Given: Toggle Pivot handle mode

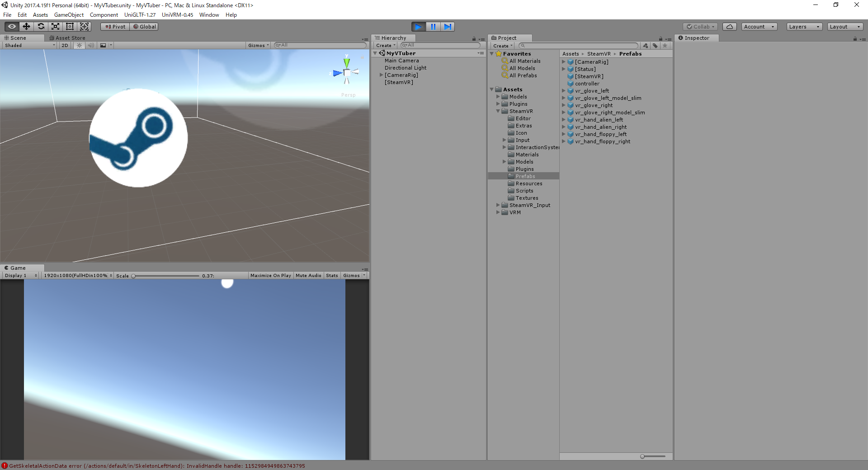Looking at the screenshot, I should point(115,26).
